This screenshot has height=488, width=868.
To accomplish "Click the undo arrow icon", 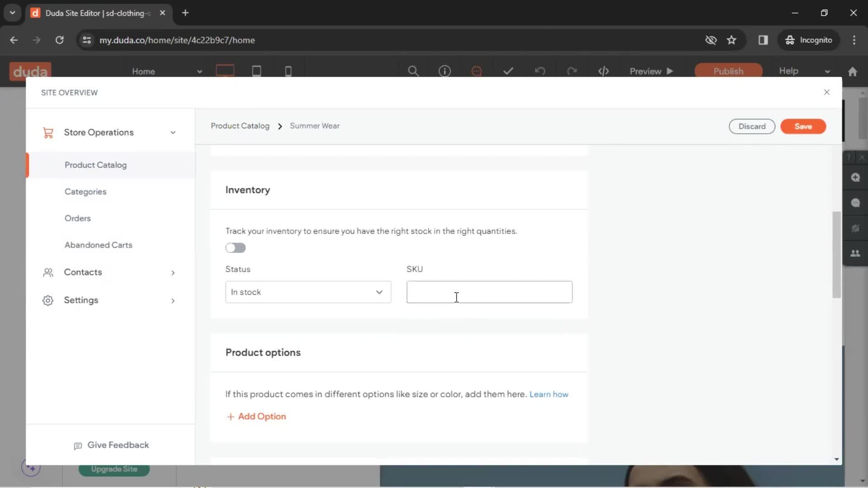I will (540, 71).
